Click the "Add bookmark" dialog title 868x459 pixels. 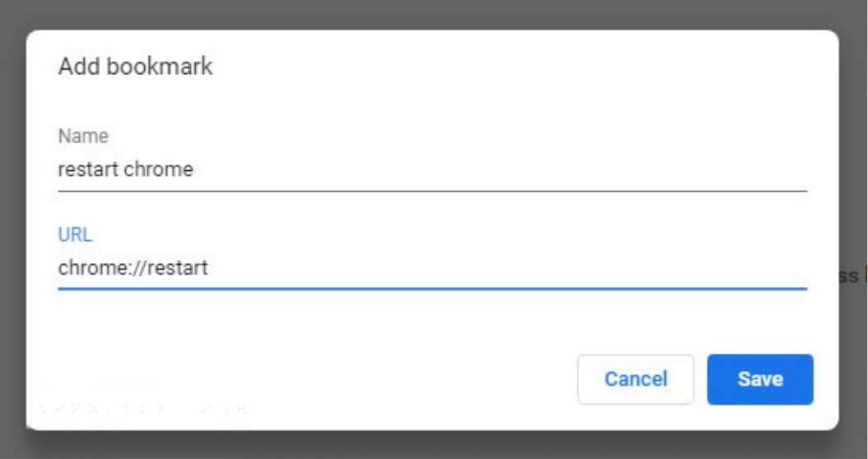pyautogui.click(x=135, y=67)
